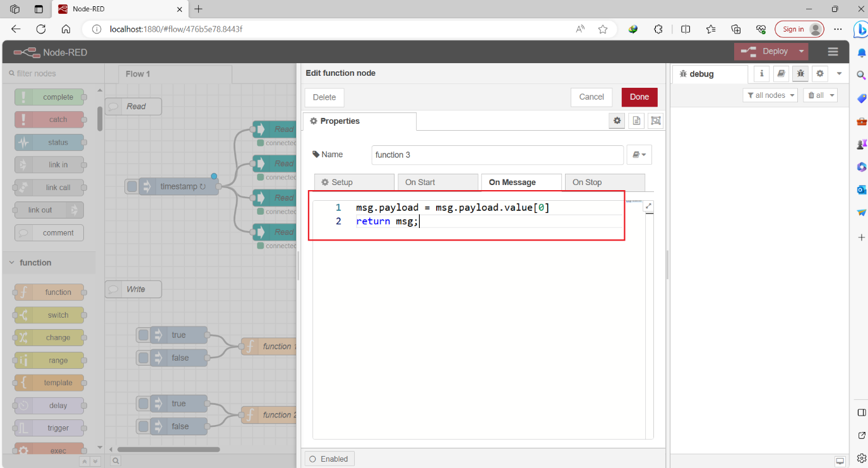Click the Done button to save the node
Image resolution: width=868 pixels, height=468 pixels.
(x=639, y=97)
